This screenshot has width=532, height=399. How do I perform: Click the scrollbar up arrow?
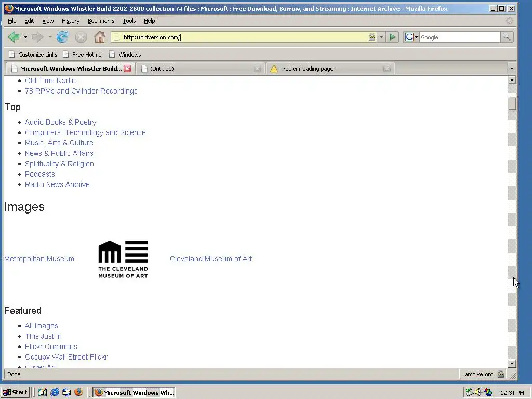(512, 80)
